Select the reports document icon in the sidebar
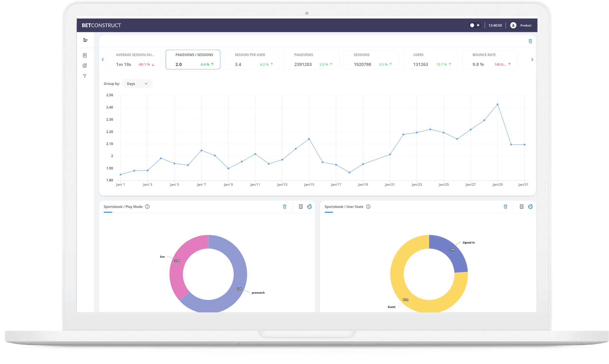The height and width of the screenshot is (364, 609). (85, 55)
